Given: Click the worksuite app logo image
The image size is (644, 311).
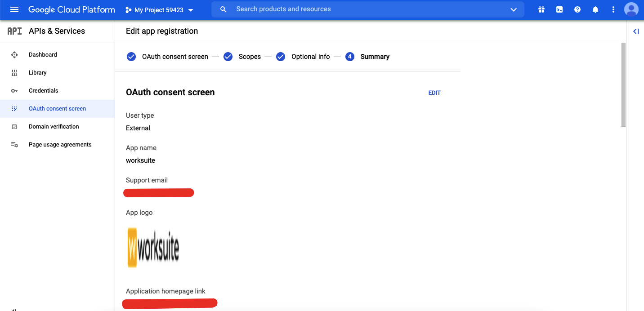Looking at the screenshot, I should (153, 248).
